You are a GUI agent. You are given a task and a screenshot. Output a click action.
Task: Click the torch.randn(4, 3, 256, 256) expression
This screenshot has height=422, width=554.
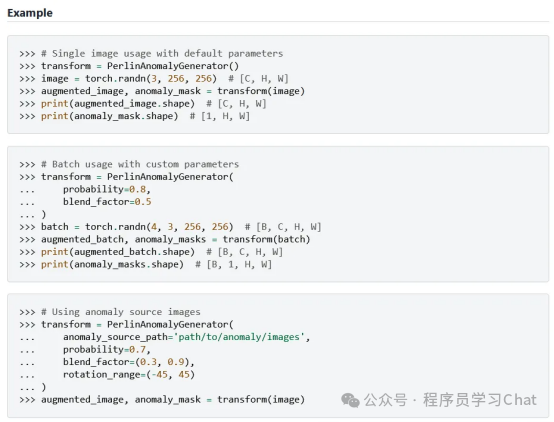point(159,227)
